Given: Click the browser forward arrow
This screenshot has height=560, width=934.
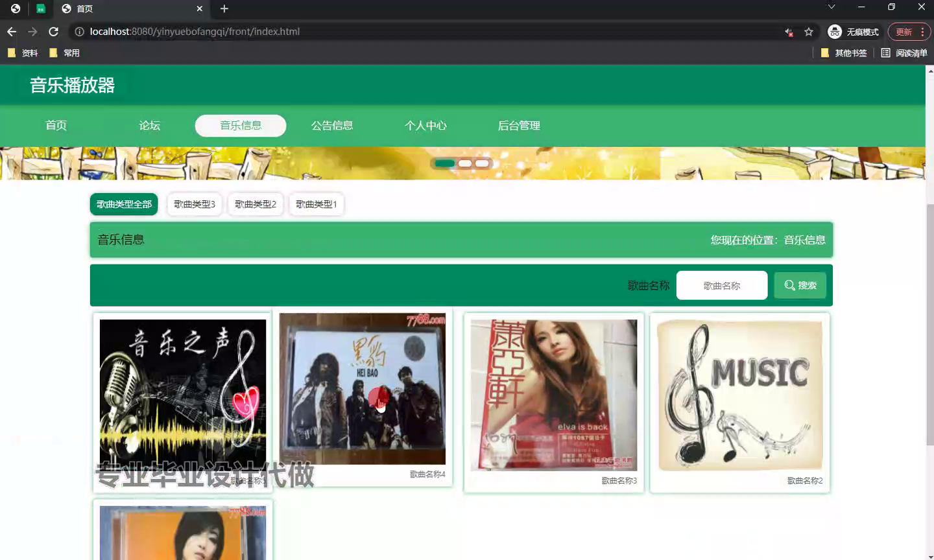Looking at the screenshot, I should click(x=32, y=32).
